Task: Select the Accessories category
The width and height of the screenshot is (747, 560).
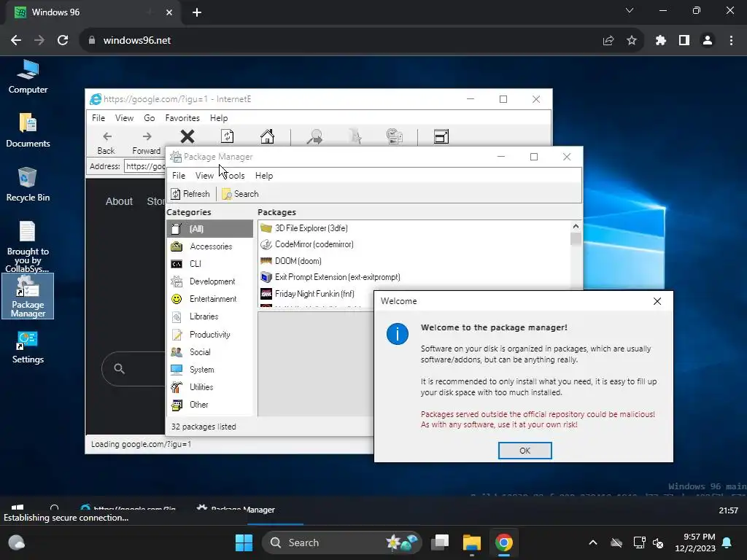Action: [x=209, y=246]
